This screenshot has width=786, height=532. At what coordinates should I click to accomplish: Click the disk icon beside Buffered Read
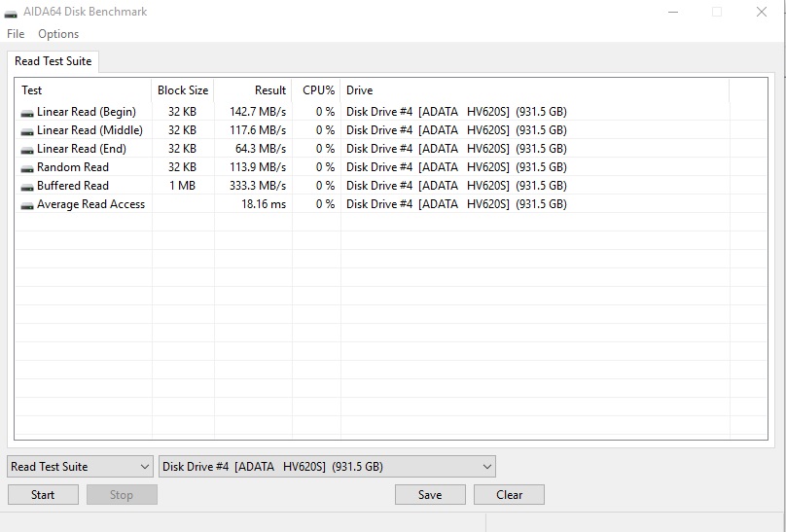[x=27, y=188]
